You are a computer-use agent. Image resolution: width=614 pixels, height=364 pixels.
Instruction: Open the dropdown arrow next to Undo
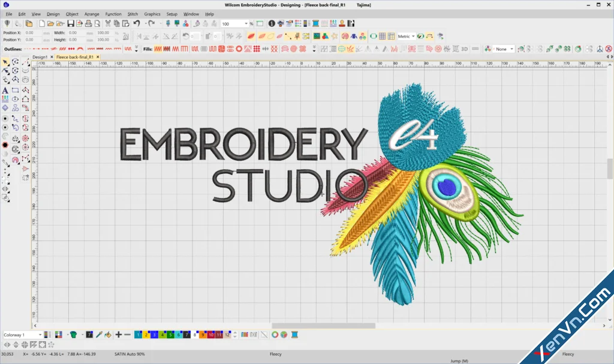146,24
